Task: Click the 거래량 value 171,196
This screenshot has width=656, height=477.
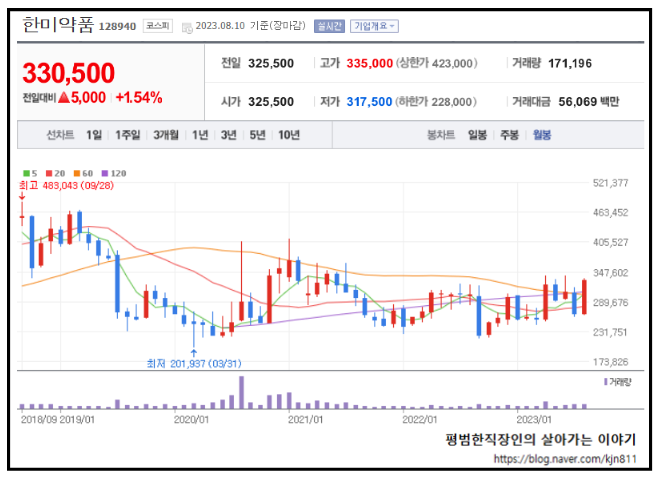Action: pos(570,63)
